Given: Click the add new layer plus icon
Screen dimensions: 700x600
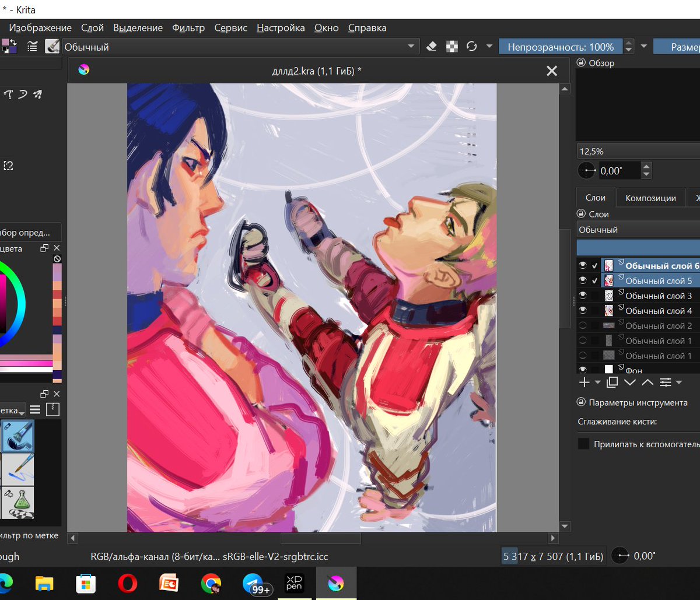Looking at the screenshot, I should 584,383.
